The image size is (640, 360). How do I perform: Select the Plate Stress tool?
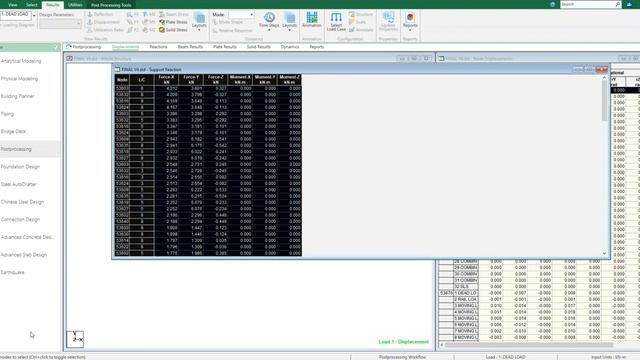tap(173, 22)
